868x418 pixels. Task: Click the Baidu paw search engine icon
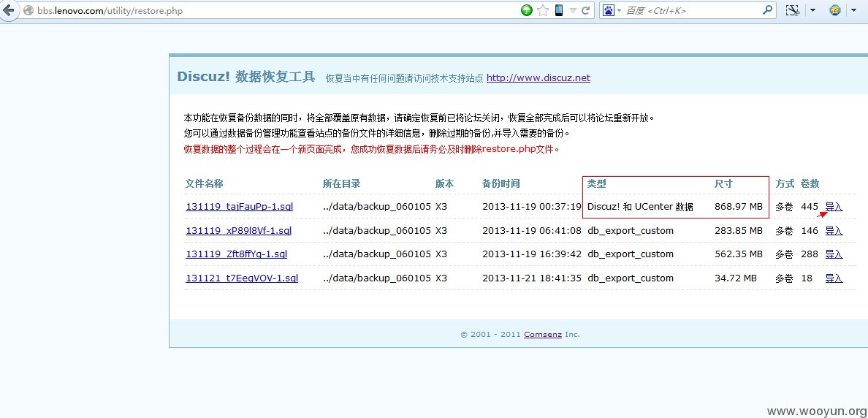click(609, 10)
